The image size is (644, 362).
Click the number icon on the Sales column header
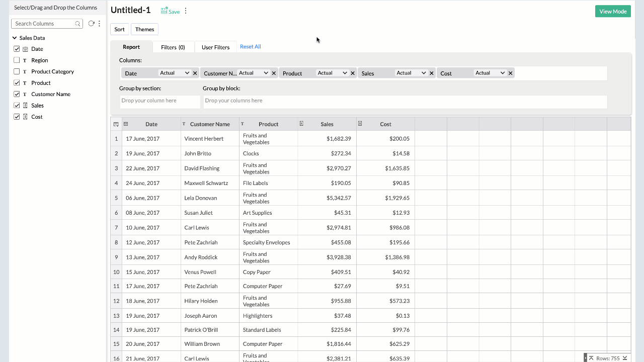[x=301, y=124]
